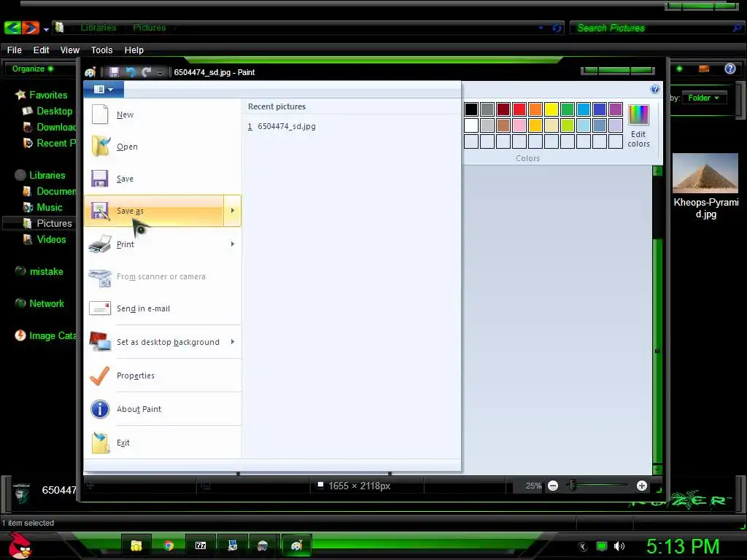This screenshot has height=560, width=747.
Task: Open the View menu in Explorer
Action: (69, 50)
